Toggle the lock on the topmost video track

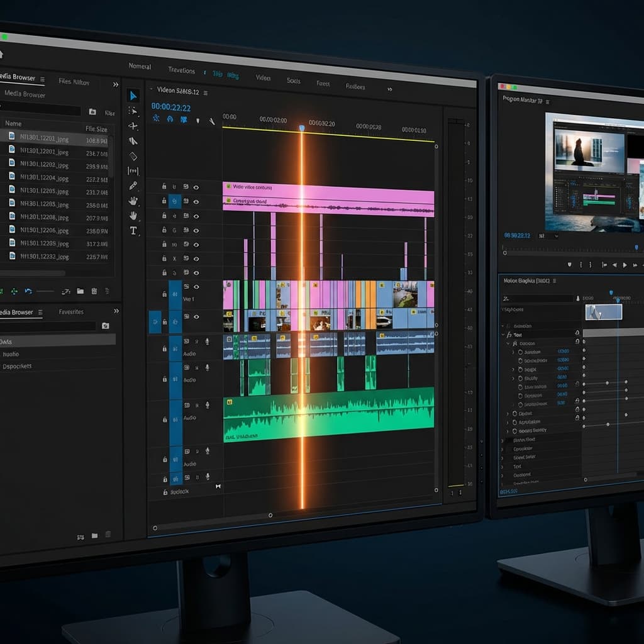coord(164,187)
